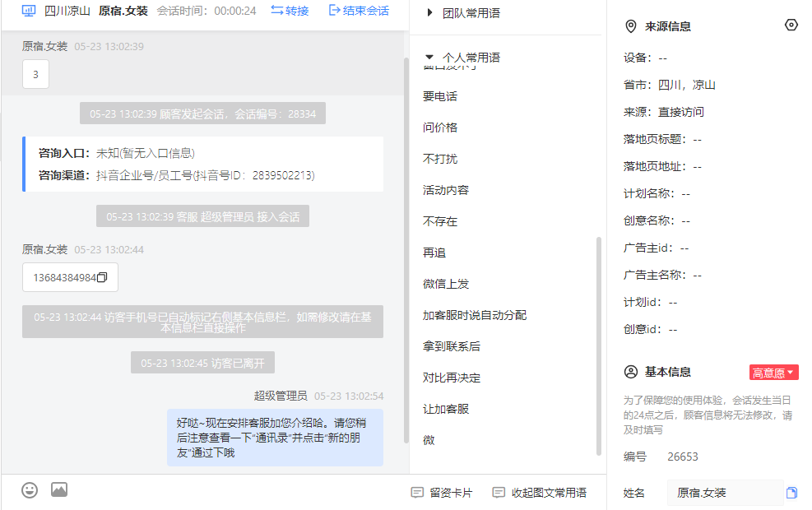Click the 四川凉山 location text in header
The image size is (812, 510).
(67, 11)
